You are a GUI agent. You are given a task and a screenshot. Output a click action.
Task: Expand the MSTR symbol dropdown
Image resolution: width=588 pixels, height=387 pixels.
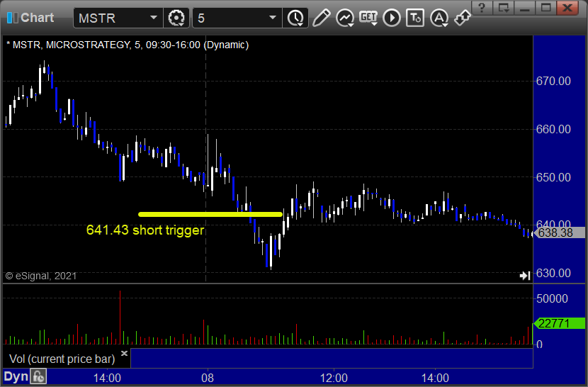(153, 17)
